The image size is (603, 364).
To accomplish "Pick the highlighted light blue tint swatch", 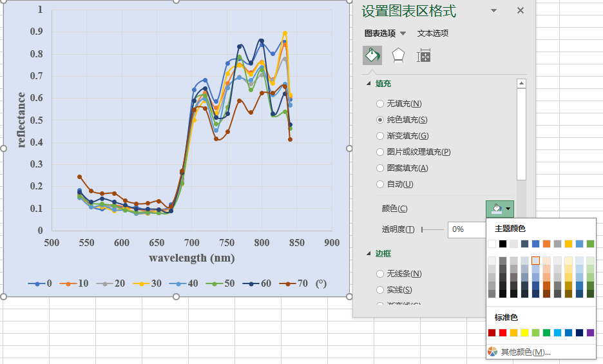I will pyautogui.click(x=535, y=260).
